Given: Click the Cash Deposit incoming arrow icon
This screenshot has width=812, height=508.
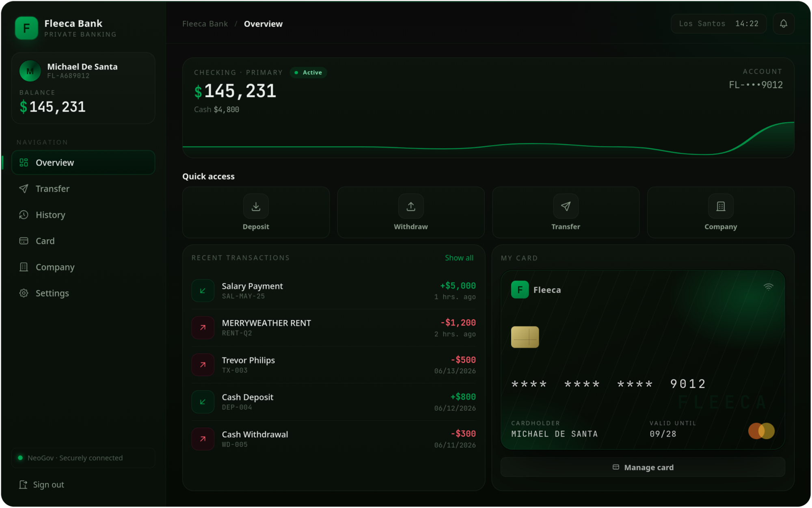Looking at the screenshot, I should [x=203, y=402].
